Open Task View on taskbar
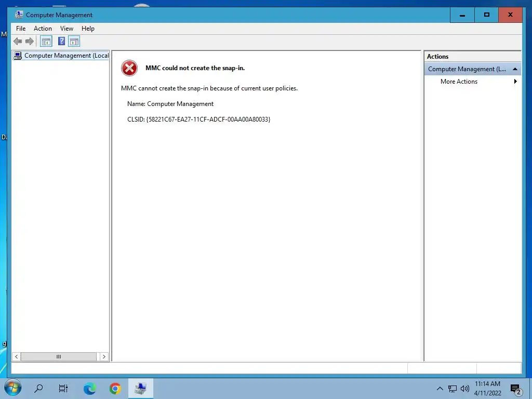Image resolution: width=532 pixels, height=399 pixels. coord(63,388)
